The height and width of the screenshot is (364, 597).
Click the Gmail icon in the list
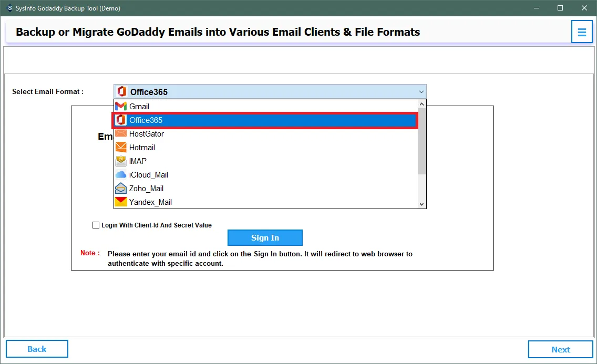[x=121, y=106]
